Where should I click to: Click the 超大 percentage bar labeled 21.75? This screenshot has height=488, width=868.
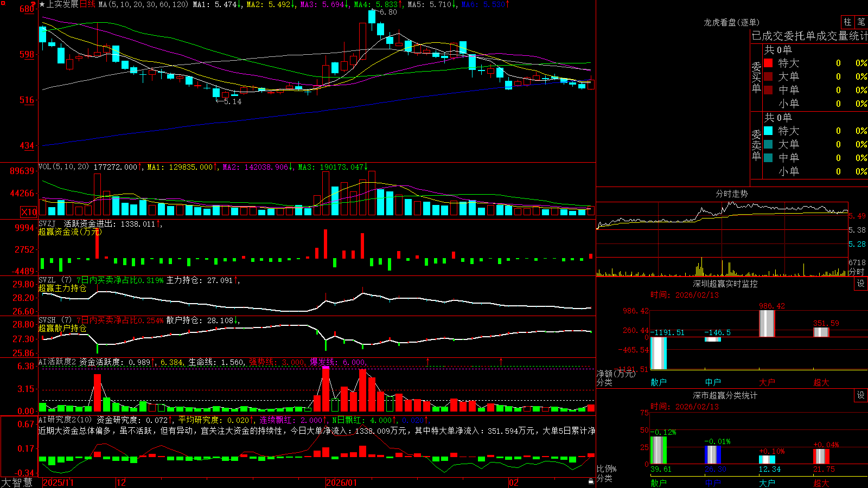pyautogui.click(x=821, y=456)
